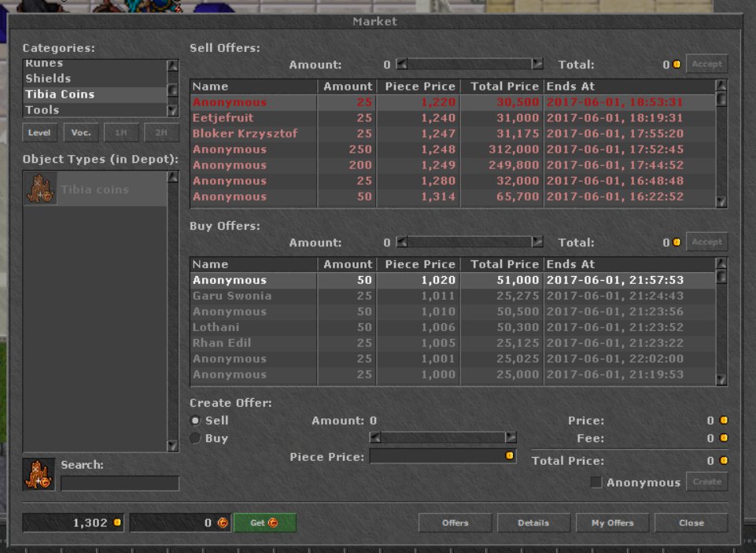Select buy offer priced 1,020 per piece

pyautogui.click(x=452, y=280)
